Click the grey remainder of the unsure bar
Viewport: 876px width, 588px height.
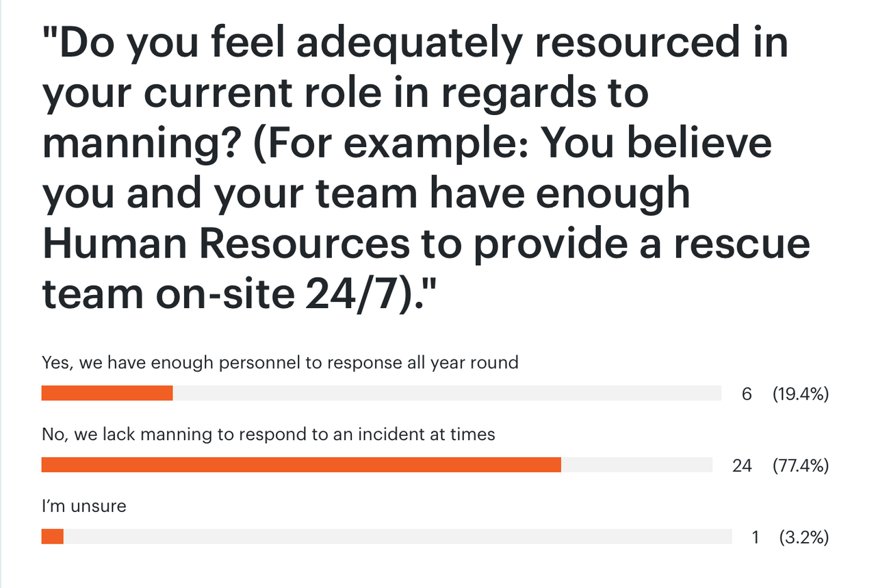point(398,537)
